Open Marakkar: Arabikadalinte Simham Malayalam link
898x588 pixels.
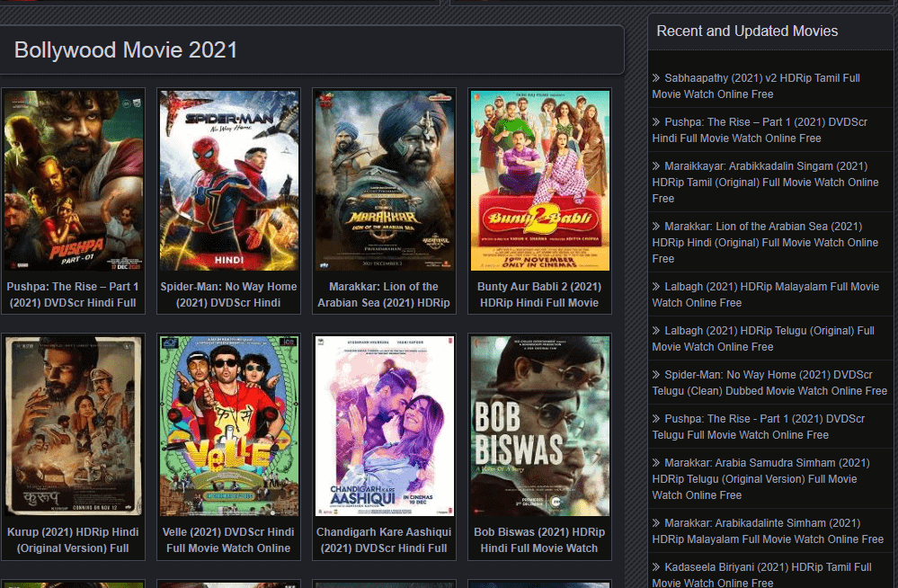click(768, 531)
